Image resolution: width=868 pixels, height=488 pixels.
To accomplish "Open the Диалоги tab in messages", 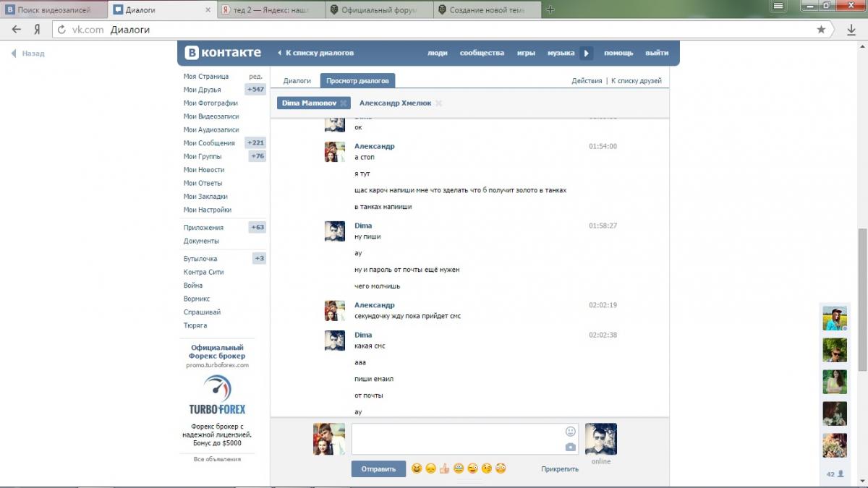I will tap(297, 81).
